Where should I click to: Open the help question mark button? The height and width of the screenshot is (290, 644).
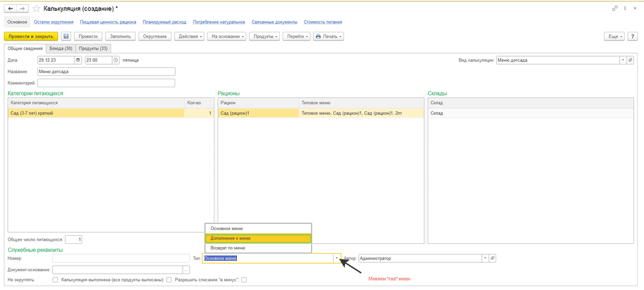(x=632, y=36)
